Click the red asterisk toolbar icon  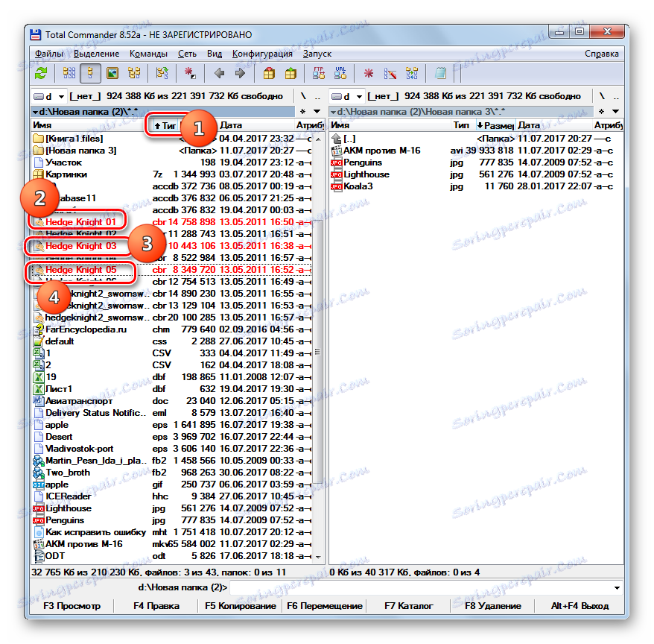click(x=369, y=74)
